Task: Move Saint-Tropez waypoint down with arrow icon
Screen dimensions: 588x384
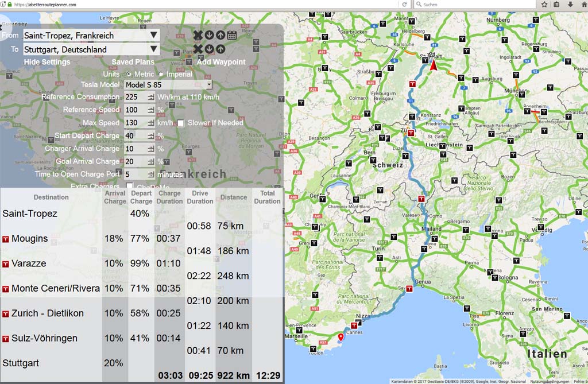Action: point(209,35)
